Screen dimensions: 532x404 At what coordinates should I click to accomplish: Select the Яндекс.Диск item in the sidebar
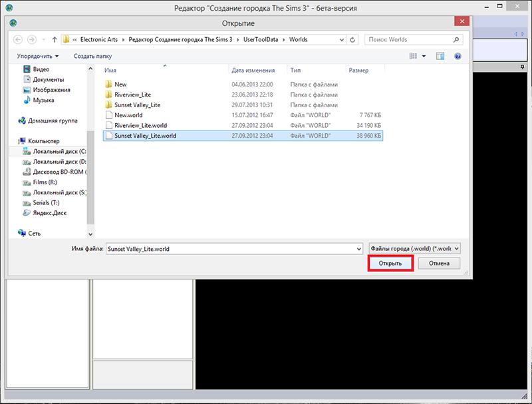point(50,213)
